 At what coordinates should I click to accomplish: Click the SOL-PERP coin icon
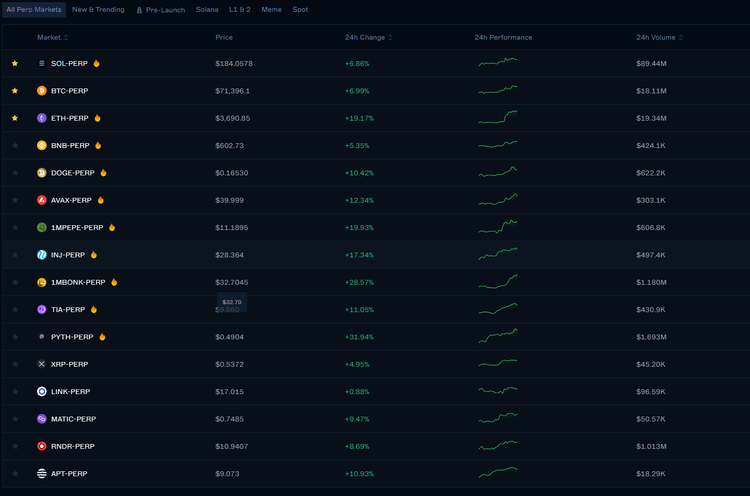[42, 63]
